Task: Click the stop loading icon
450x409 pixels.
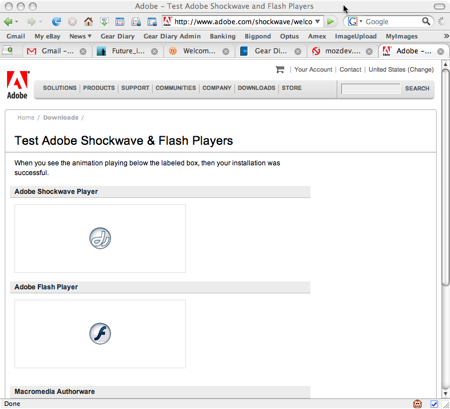Action: pyautogui.click(x=72, y=22)
